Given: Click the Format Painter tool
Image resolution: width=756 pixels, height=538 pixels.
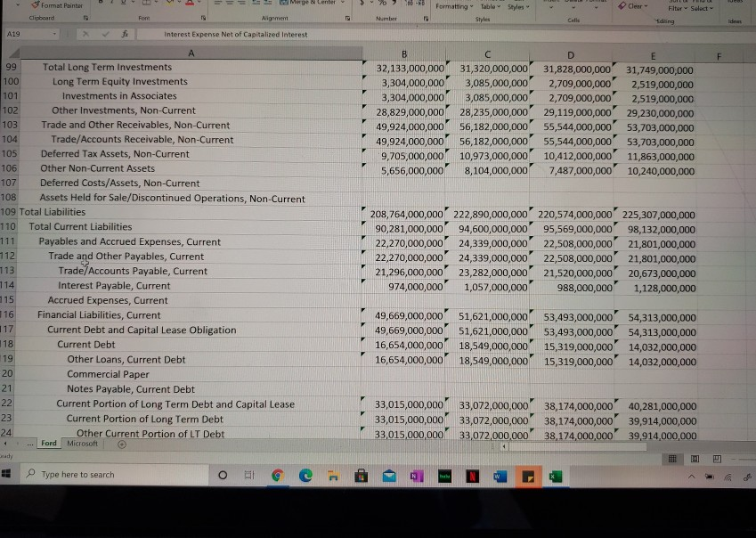Looking at the screenshot, I should [x=57, y=5].
